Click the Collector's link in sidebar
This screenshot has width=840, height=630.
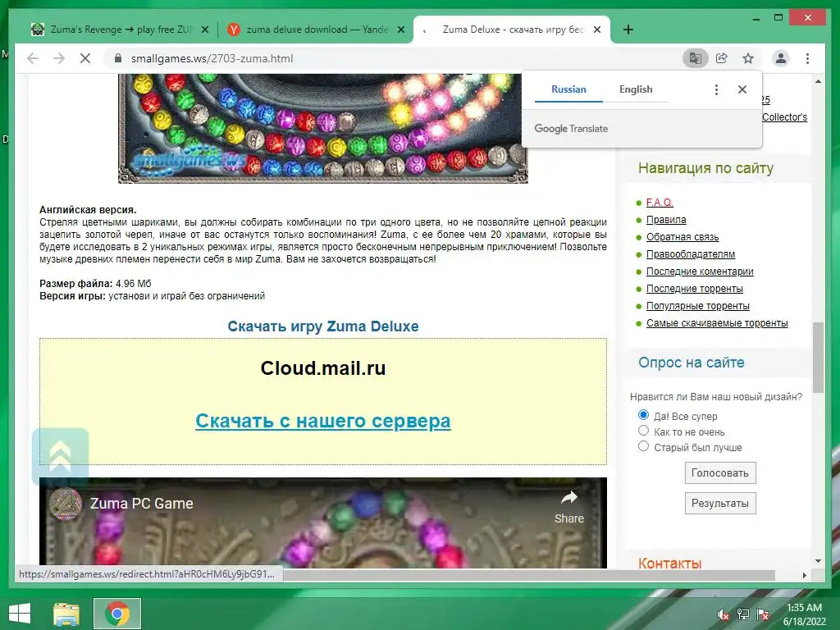click(784, 116)
